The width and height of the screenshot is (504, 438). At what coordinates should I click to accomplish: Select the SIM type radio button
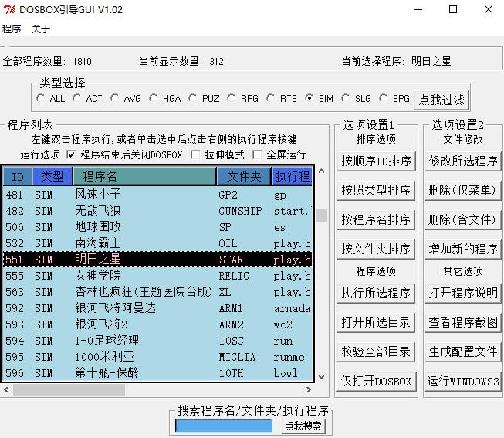pos(310,98)
